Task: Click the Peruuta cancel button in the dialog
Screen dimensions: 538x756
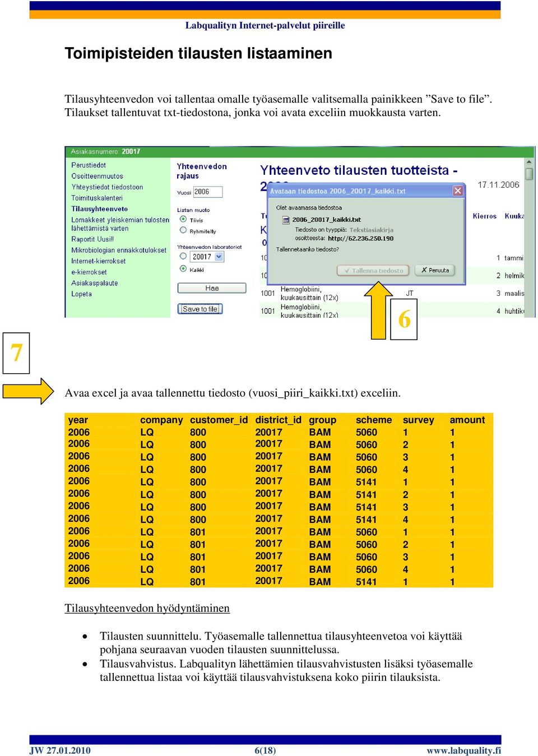Action: click(435, 270)
